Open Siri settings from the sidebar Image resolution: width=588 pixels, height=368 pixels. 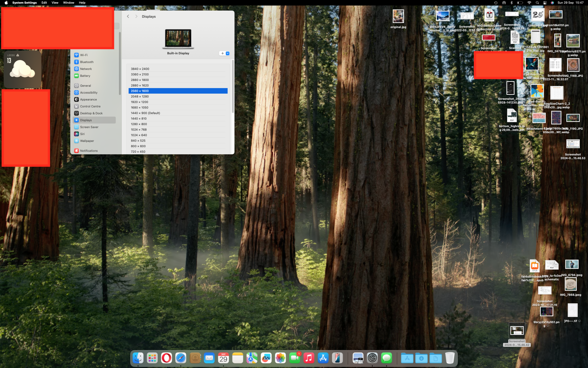(82, 134)
